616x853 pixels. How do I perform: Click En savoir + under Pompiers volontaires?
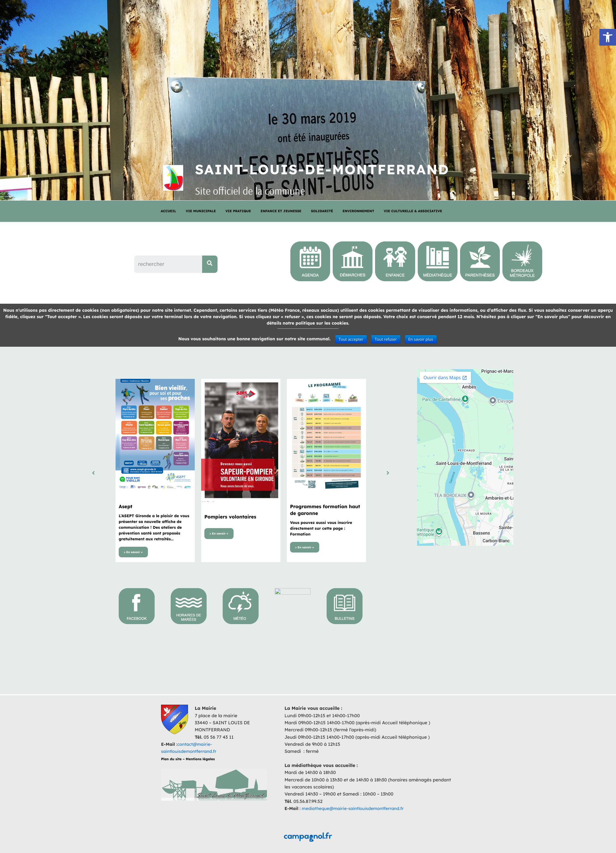[219, 533]
